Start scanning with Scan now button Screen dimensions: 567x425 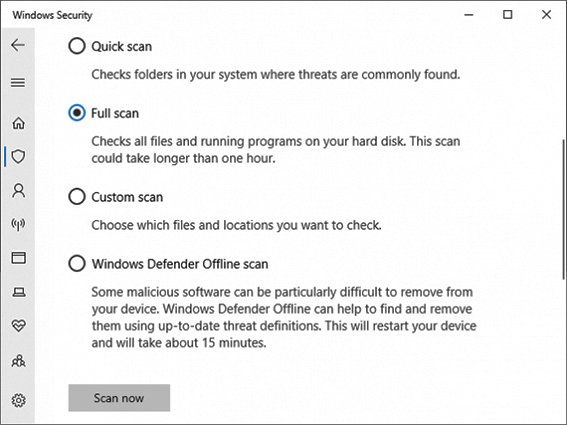click(119, 398)
